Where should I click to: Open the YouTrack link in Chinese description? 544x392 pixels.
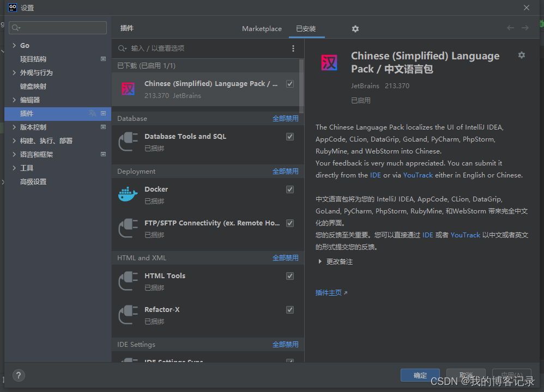(x=466, y=235)
